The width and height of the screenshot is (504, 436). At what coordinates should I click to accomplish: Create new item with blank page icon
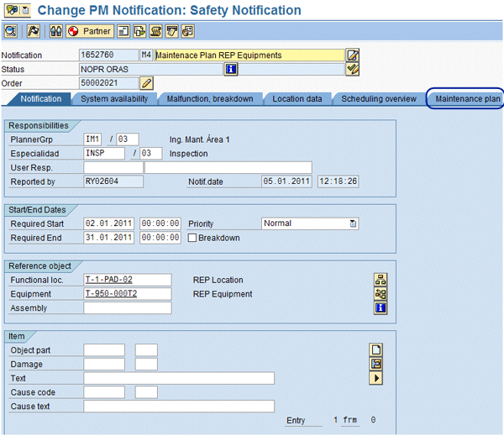click(376, 349)
